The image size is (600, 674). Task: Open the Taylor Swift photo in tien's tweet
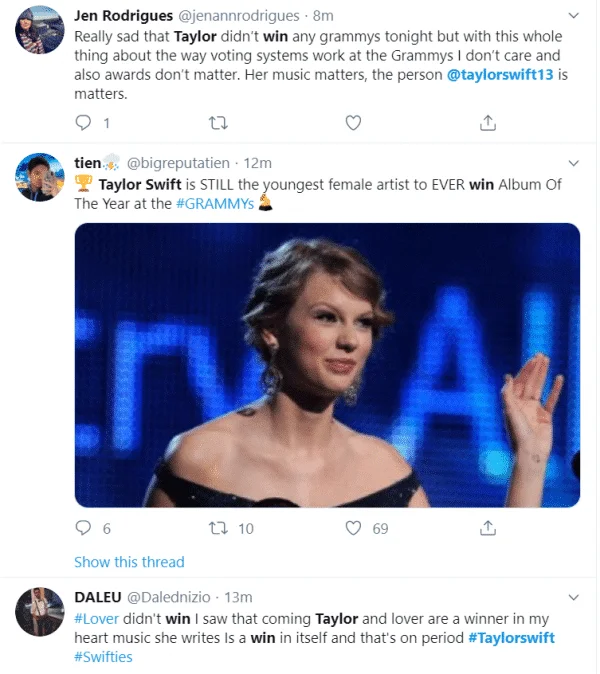point(327,364)
